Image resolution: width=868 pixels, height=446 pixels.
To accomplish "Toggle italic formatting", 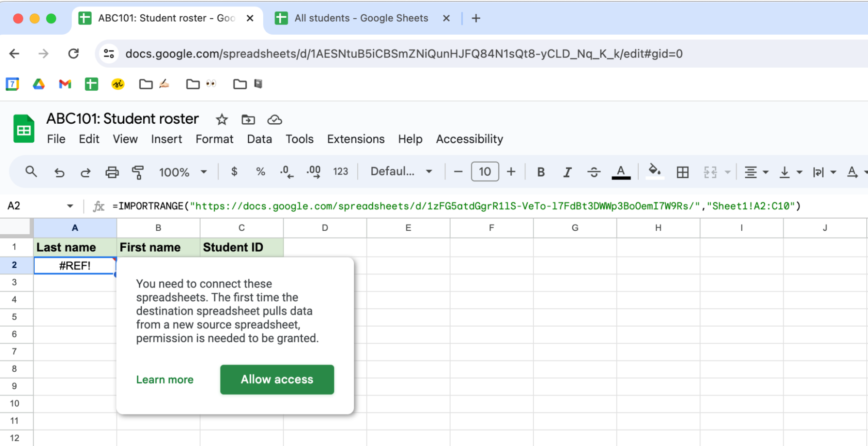I will tap(567, 172).
